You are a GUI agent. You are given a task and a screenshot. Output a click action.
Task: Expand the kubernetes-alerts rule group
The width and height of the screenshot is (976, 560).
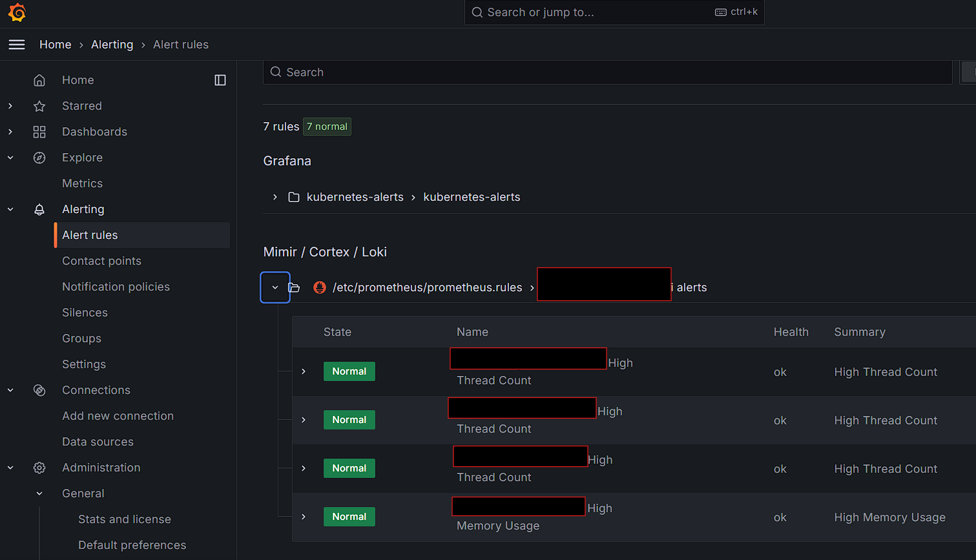click(275, 197)
